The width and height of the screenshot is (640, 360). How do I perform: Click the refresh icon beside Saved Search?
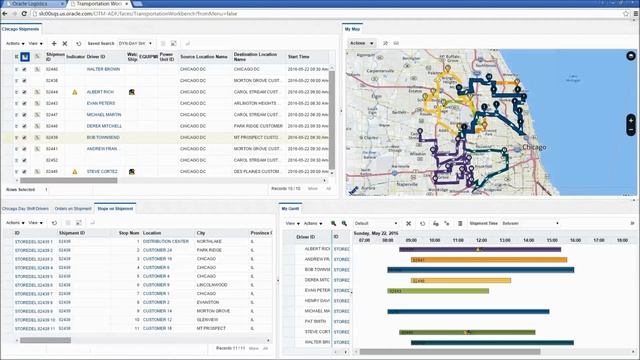(78, 43)
